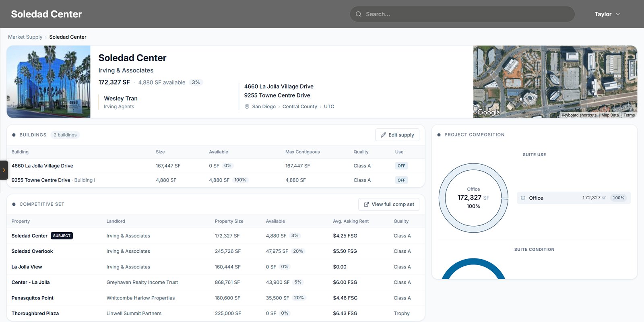Image resolution: width=644 pixels, height=322 pixels.
Task: Select the 9255 Towne Centre Drive building row
Action: point(216,180)
